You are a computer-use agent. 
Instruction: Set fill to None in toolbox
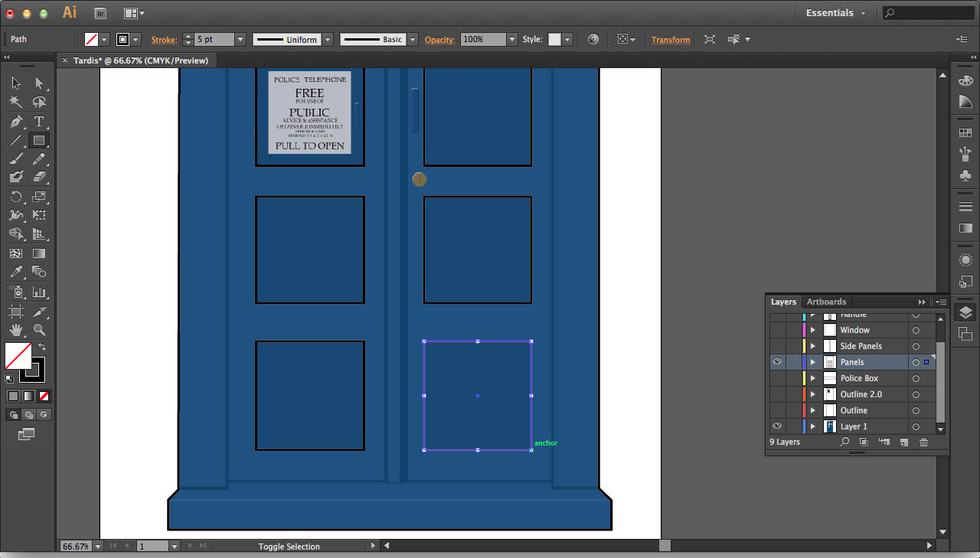pyautogui.click(x=44, y=396)
